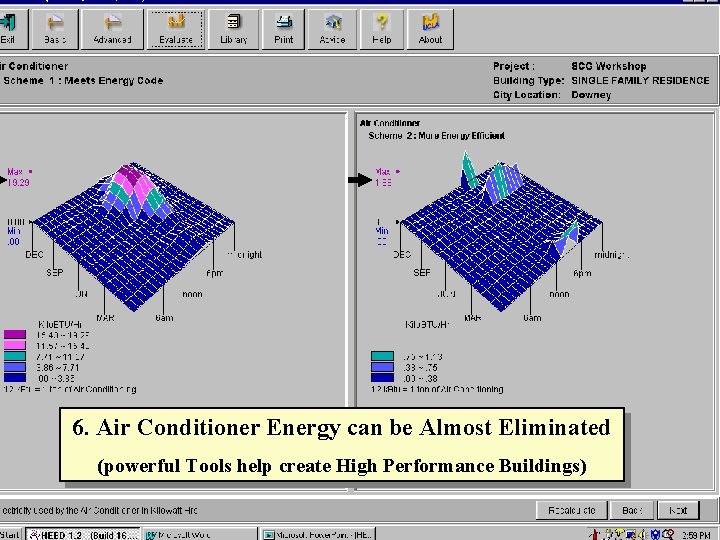Go to the previous screen with Back
This screenshot has width=720, height=540.
click(632, 510)
